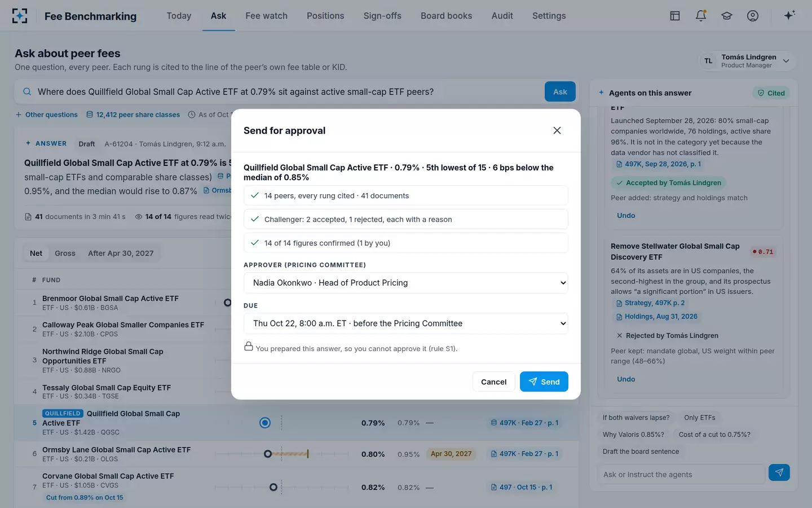Screen dimensions: 812x508
Task: Open citation Strategy, 497K p. 2
Action: [650, 303]
